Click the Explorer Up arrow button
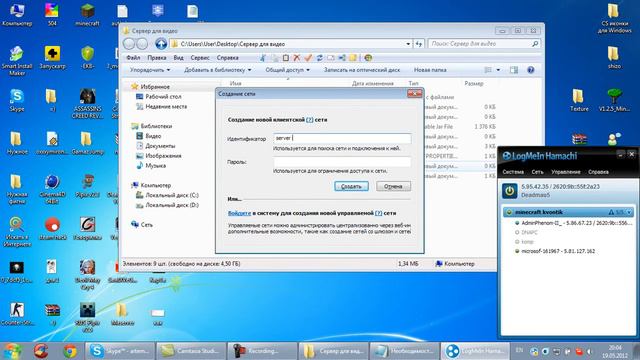 click(x=161, y=44)
